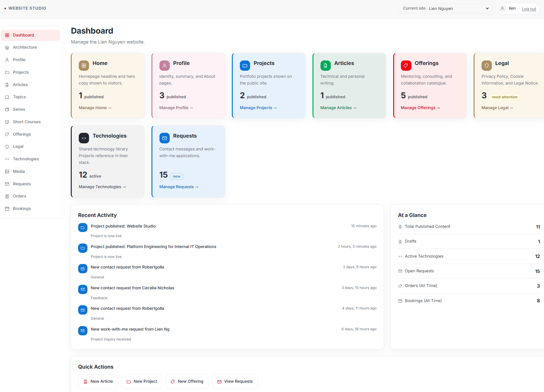Viewport: 544px width, 392px height.
Task: Follow the Manage Home link
Action: pyautogui.click(x=95, y=108)
